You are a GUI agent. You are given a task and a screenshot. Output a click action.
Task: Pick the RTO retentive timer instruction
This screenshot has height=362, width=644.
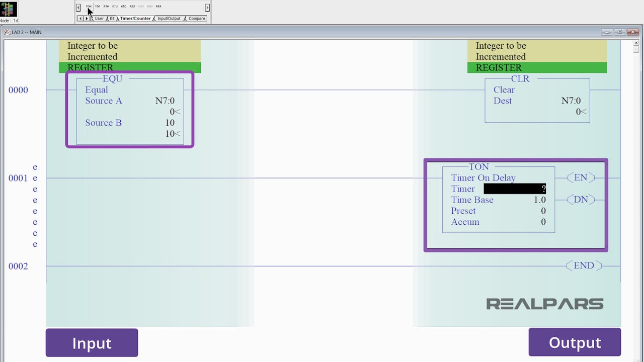point(106,7)
